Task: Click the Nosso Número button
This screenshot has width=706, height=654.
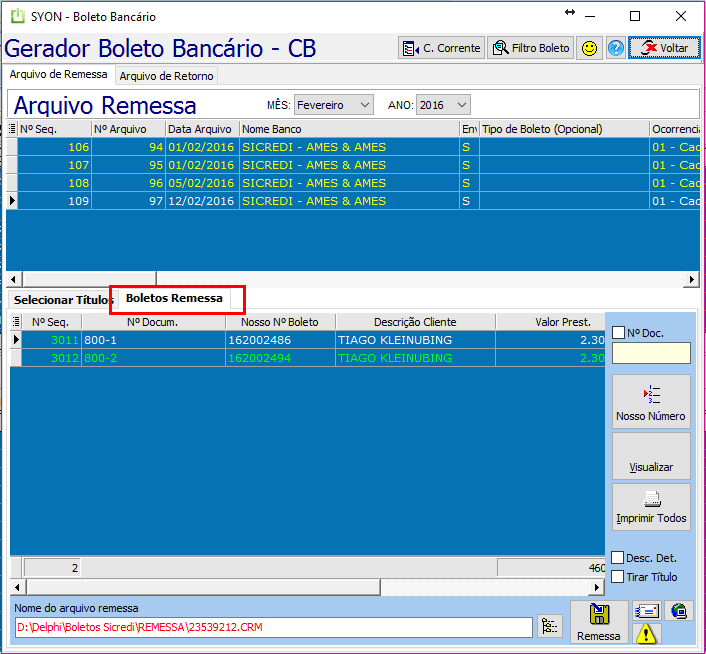Action: 651,401
